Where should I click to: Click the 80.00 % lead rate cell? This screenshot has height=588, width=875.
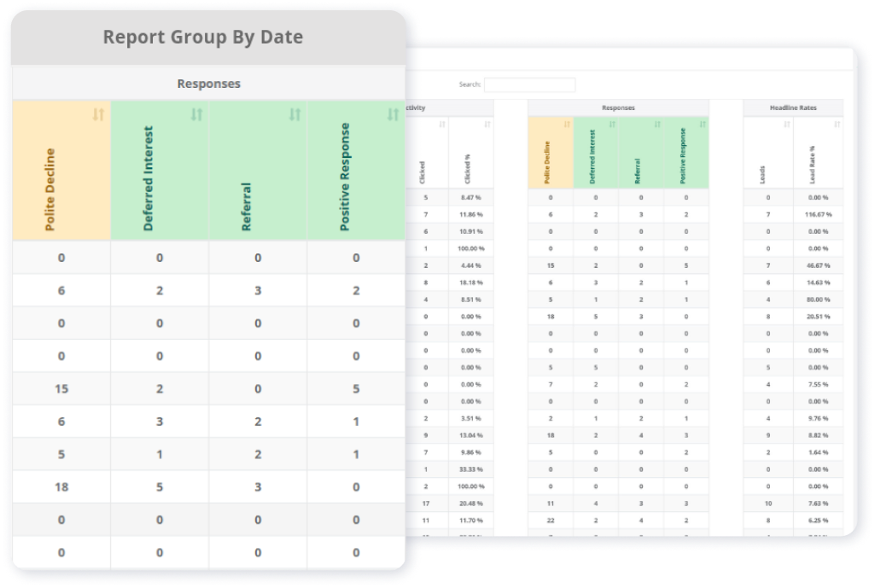[818, 300]
